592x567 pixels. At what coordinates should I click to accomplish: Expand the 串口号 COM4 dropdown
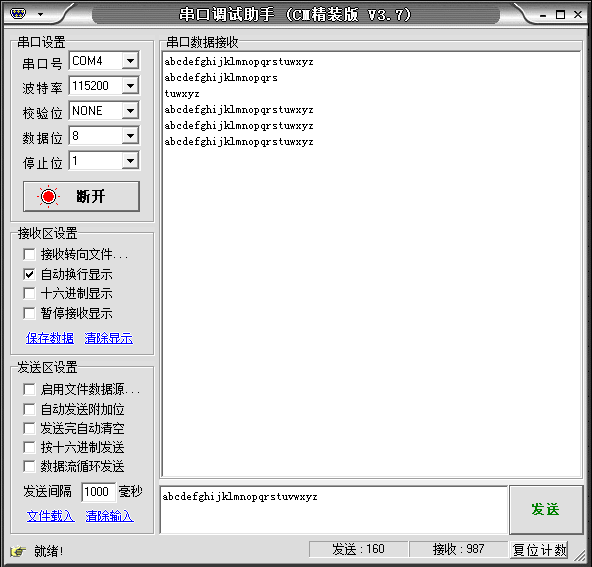tap(130, 60)
